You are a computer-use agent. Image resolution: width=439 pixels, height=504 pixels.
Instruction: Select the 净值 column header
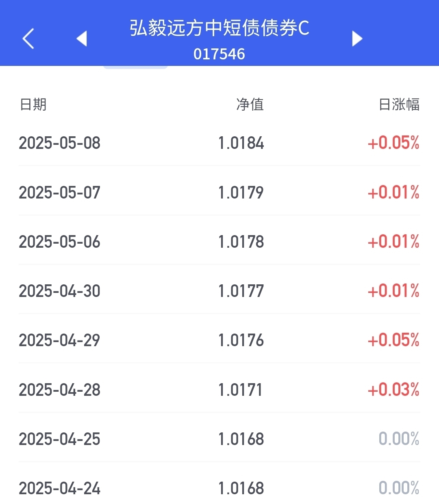[x=250, y=105]
